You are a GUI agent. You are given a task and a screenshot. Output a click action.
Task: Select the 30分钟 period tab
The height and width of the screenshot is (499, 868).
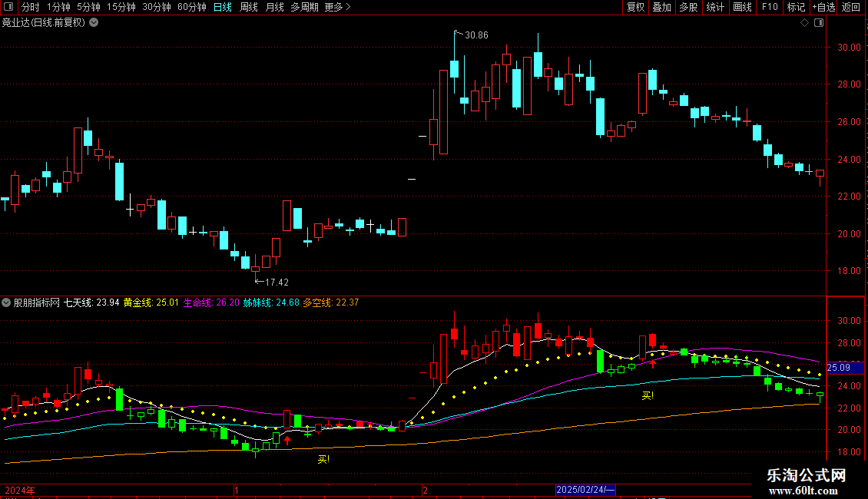[157, 7]
